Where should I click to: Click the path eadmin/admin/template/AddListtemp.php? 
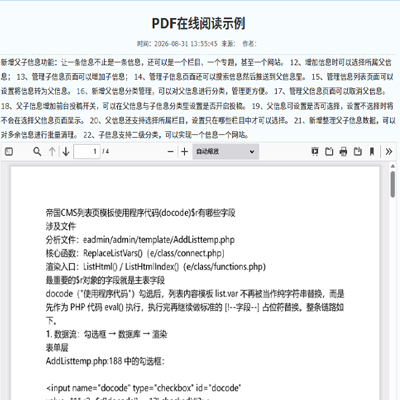click(159, 240)
